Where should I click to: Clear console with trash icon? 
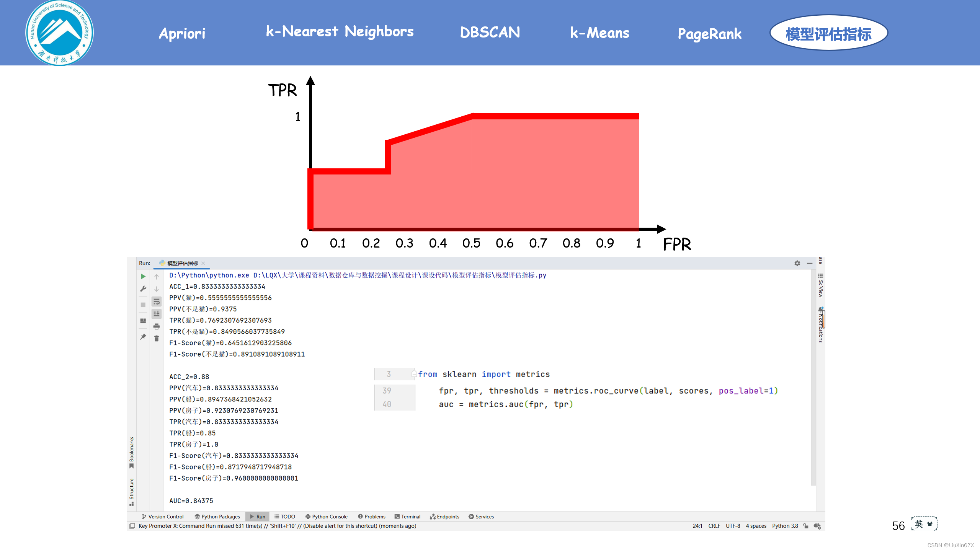point(157,339)
